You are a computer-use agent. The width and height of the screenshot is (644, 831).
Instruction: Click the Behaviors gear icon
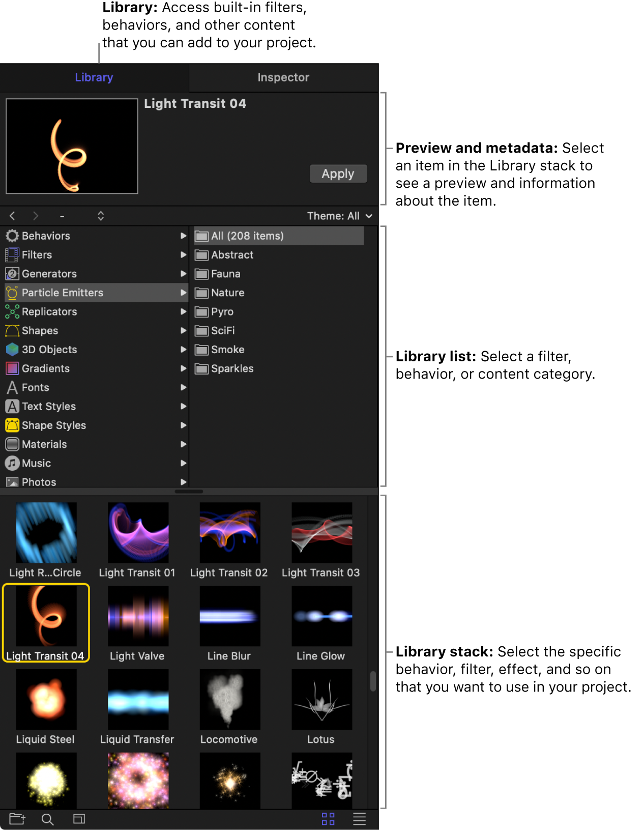[x=12, y=236]
